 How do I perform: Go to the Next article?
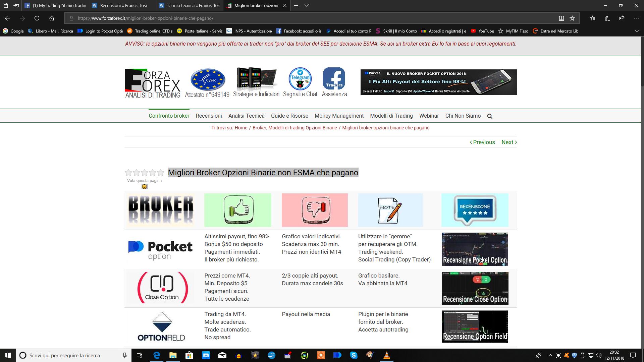pyautogui.click(x=509, y=142)
